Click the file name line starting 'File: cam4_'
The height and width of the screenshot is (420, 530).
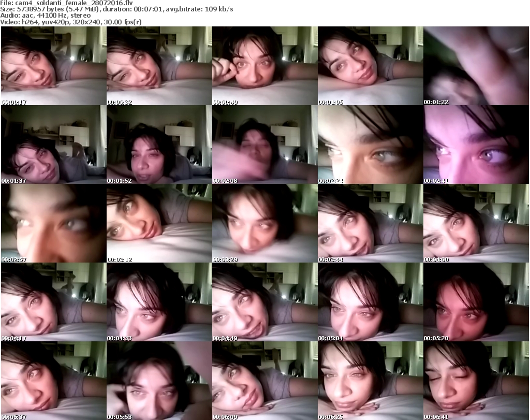pyautogui.click(x=67, y=3)
